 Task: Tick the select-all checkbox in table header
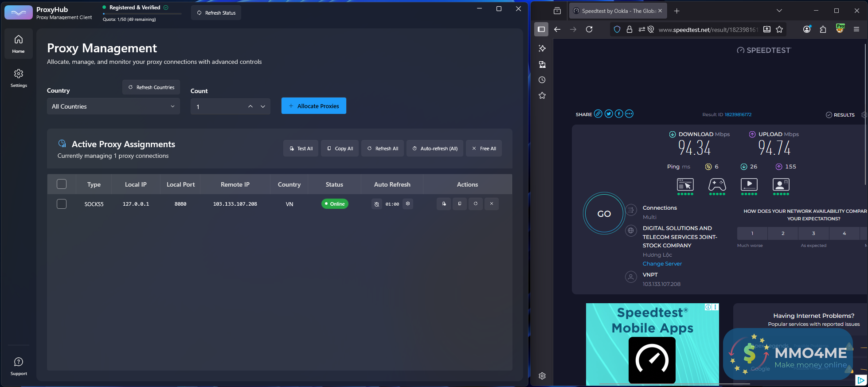[62, 184]
